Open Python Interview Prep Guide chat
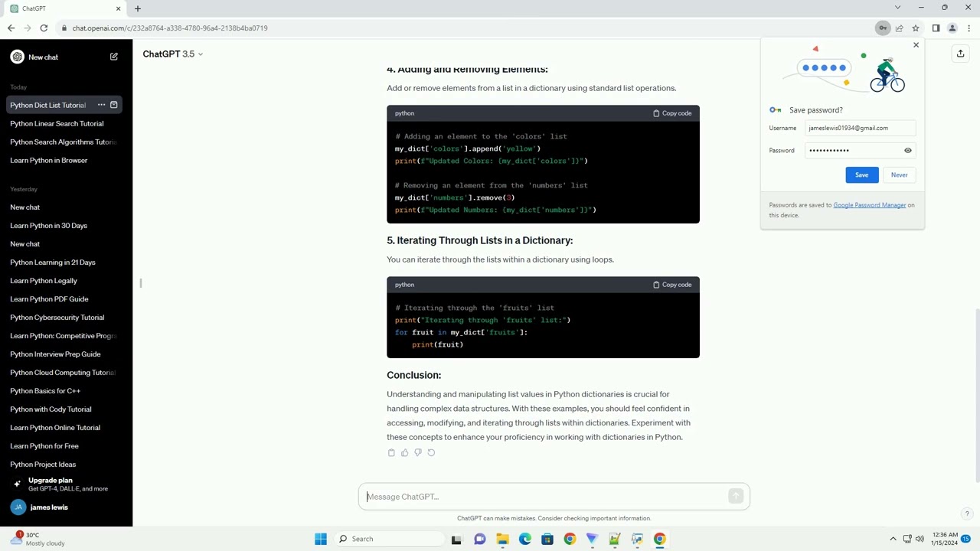The width and height of the screenshot is (980, 551). [55, 354]
